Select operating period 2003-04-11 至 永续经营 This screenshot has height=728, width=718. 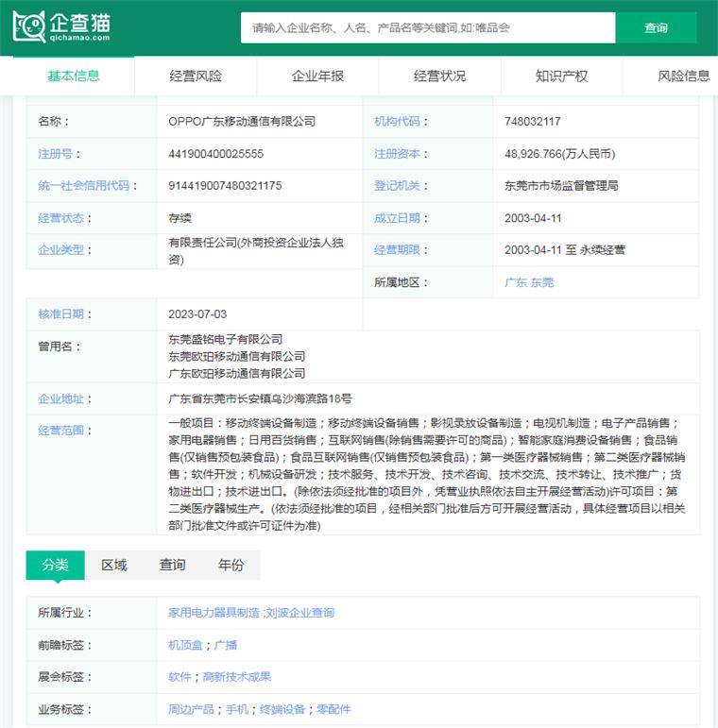click(565, 250)
